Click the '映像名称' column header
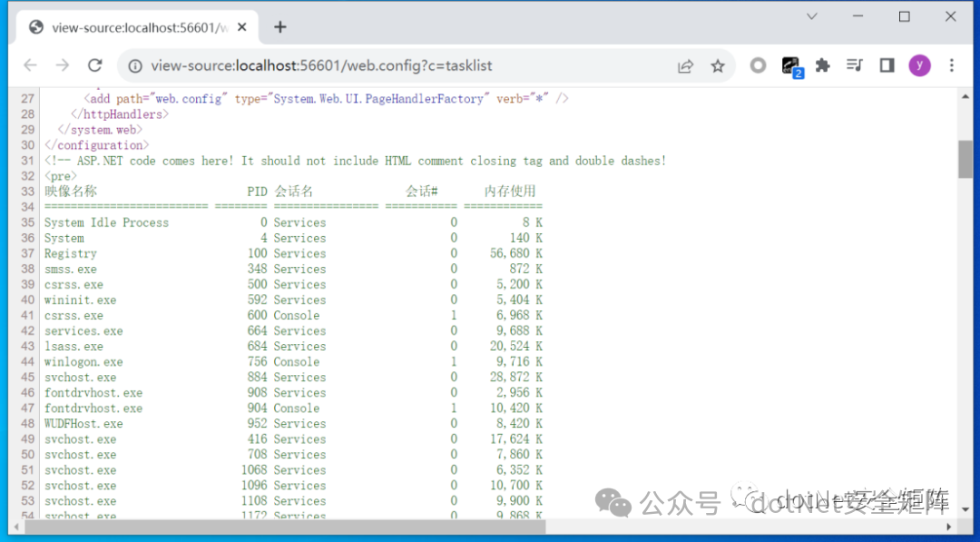980x542 pixels. (71, 192)
